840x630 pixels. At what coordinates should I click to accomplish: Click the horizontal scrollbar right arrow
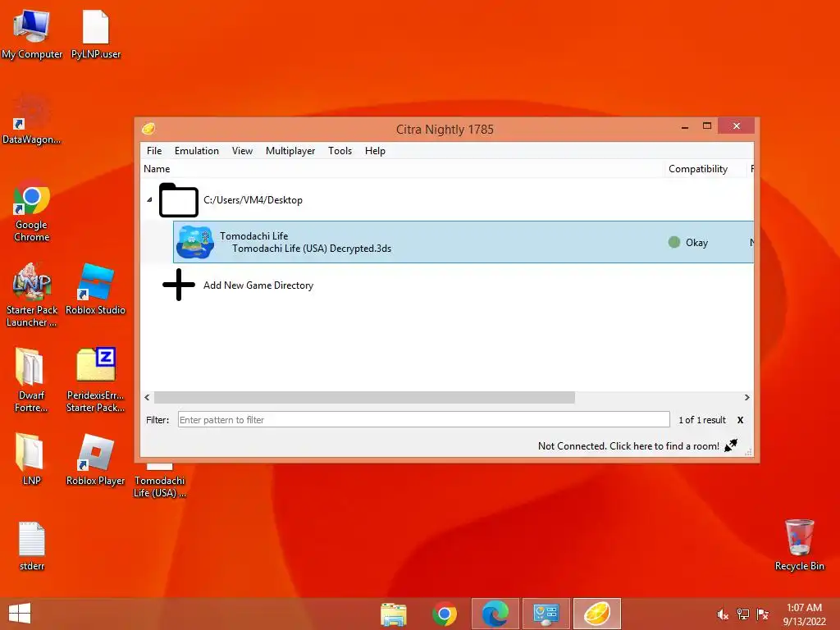(746, 398)
